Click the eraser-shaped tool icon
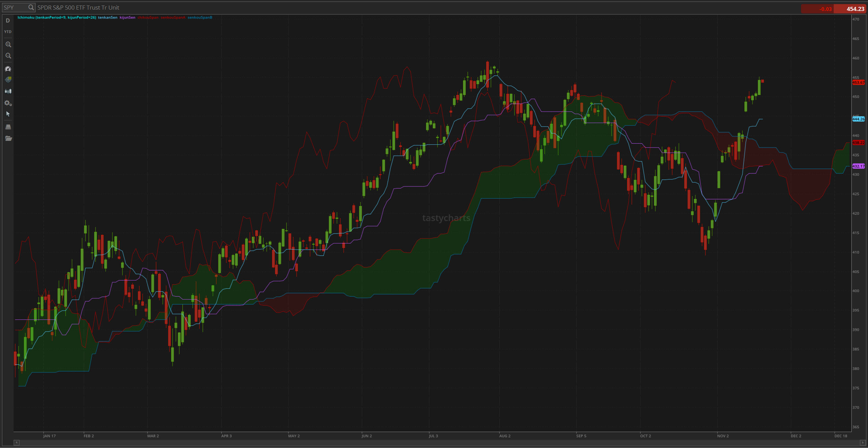Screen dimensions: 868x448 click(x=8, y=127)
